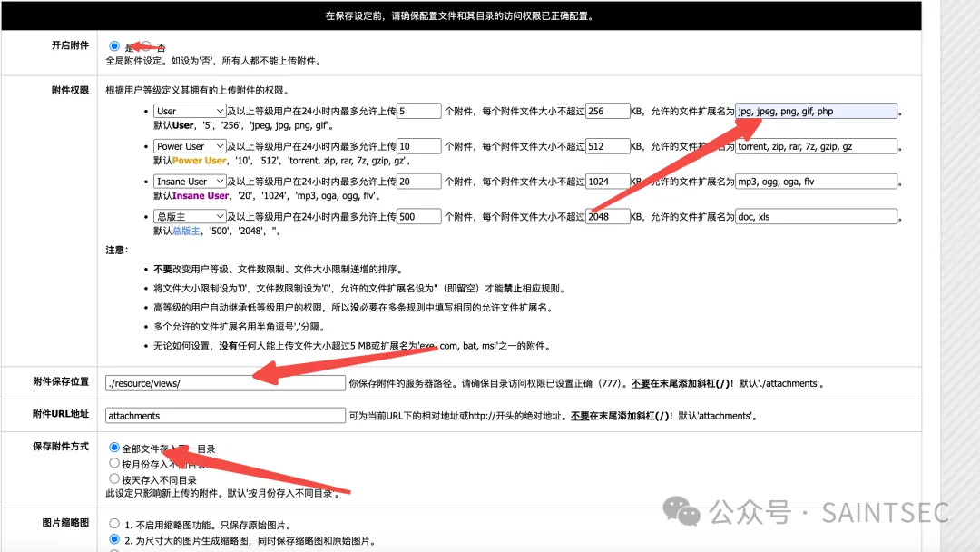
Task: Click the User file size field '256'
Action: point(607,111)
